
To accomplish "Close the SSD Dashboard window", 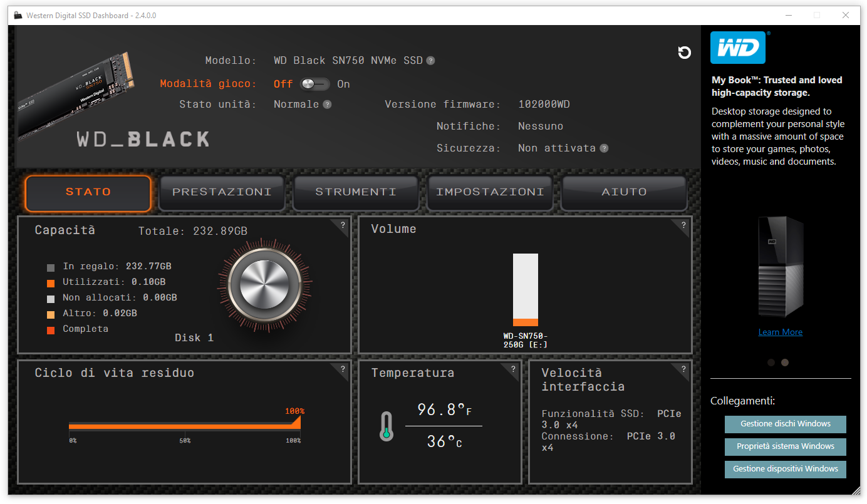I will point(846,16).
